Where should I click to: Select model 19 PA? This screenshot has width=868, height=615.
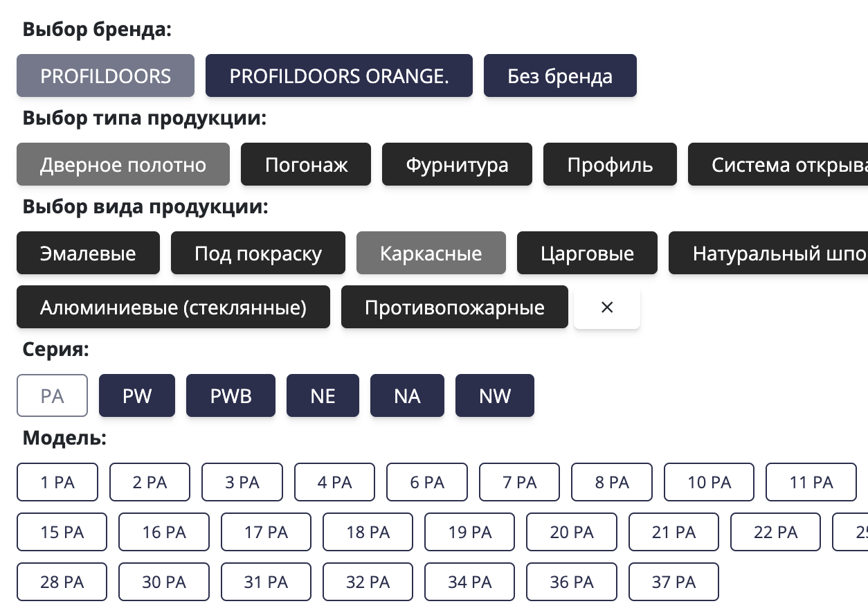pyautogui.click(x=469, y=532)
